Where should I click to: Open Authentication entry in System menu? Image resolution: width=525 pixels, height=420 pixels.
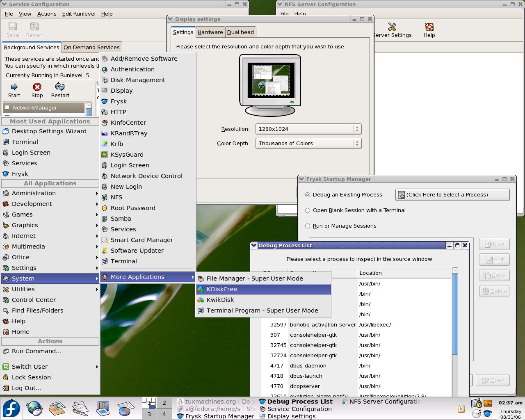point(148,69)
